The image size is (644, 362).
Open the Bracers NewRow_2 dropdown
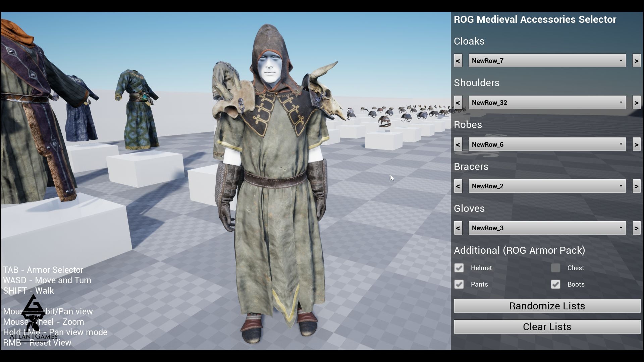547,186
